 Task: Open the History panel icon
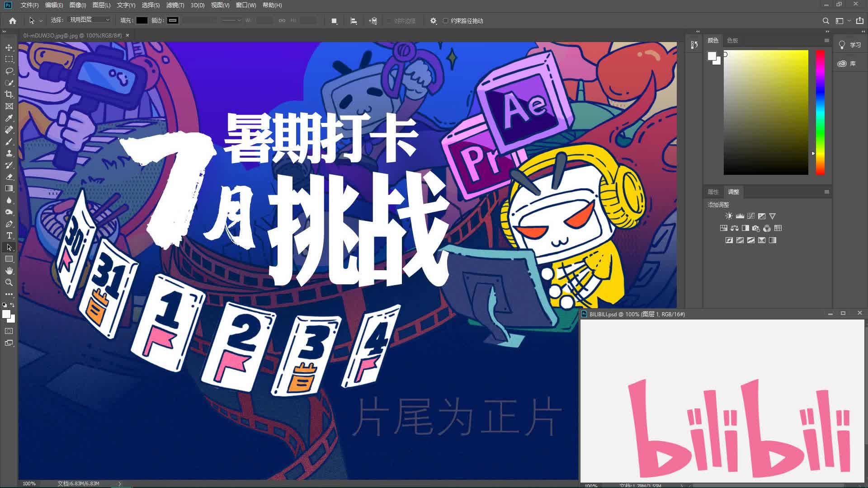pyautogui.click(x=694, y=45)
